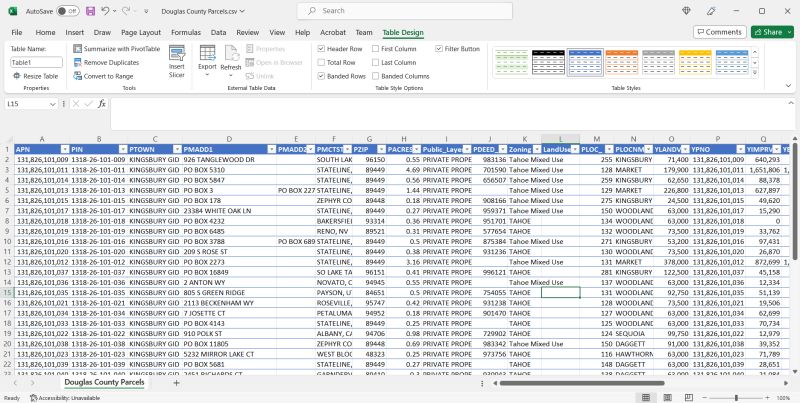The image size is (800, 403).
Task: Click the zoom out minus icon
Action: click(705, 397)
